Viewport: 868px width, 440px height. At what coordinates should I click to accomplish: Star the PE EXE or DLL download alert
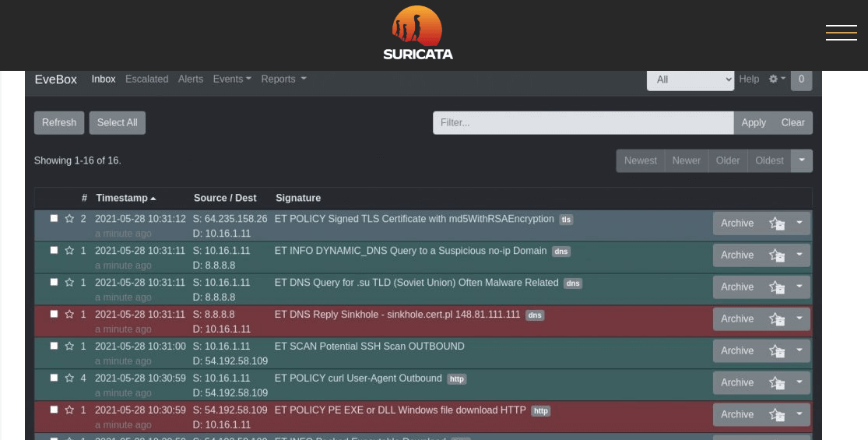point(69,410)
